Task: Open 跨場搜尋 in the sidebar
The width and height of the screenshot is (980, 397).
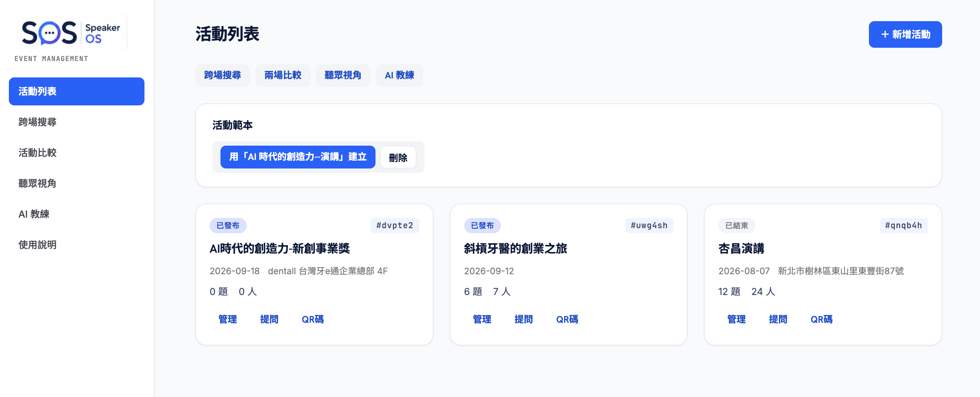Action: pyautogui.click(x=76, y=122)
